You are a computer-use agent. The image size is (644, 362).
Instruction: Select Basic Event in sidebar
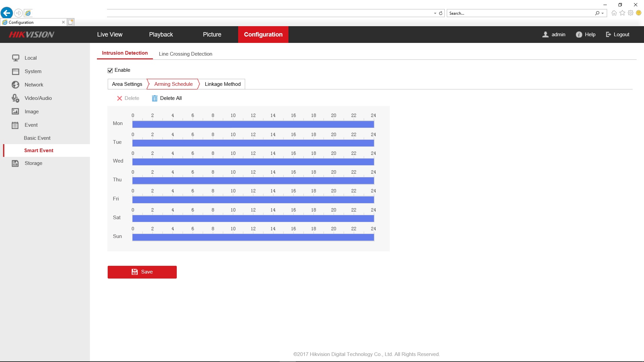tap(37, 138)
